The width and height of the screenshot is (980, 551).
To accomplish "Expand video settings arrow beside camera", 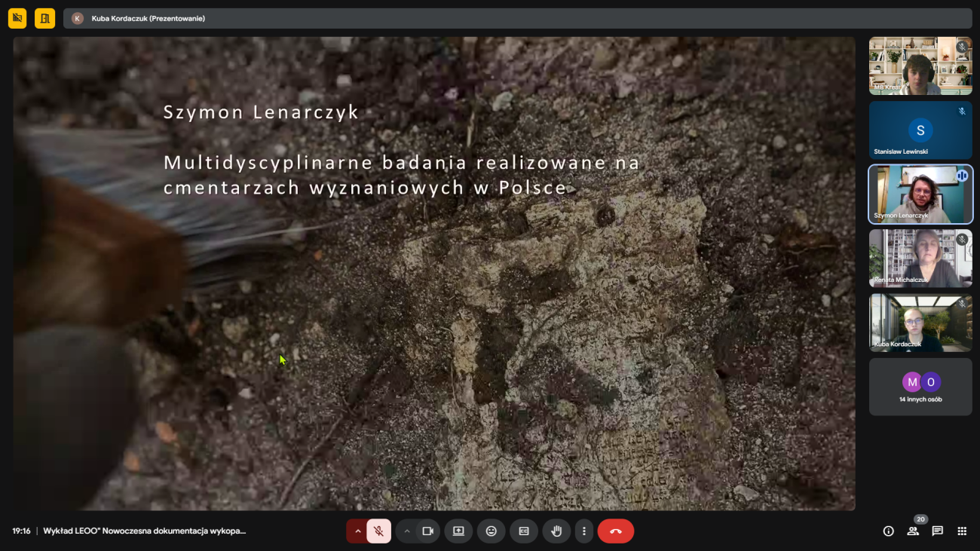I will 407,531.
